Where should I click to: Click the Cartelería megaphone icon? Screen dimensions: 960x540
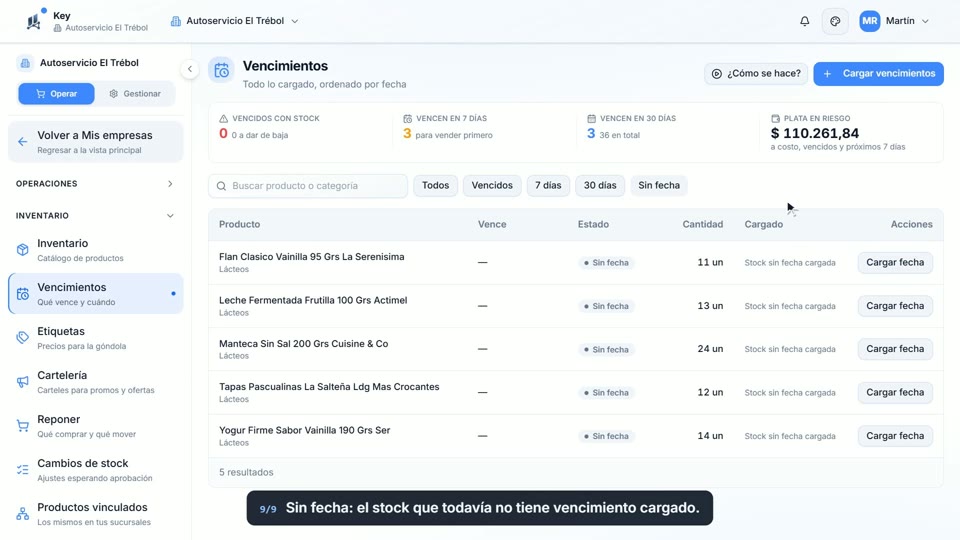(x=23, y=382)
